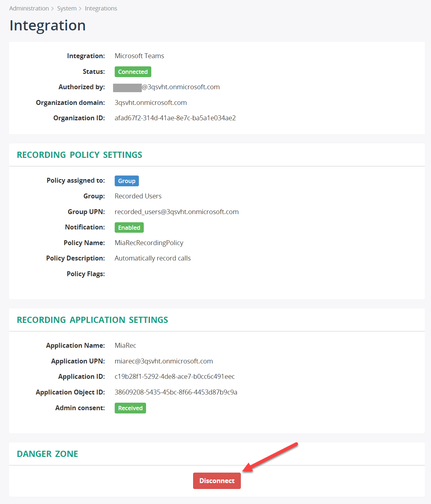Screen dimensions: 431x504
Task: Click the blue Group policy badge
Action: tap(127, 181)
